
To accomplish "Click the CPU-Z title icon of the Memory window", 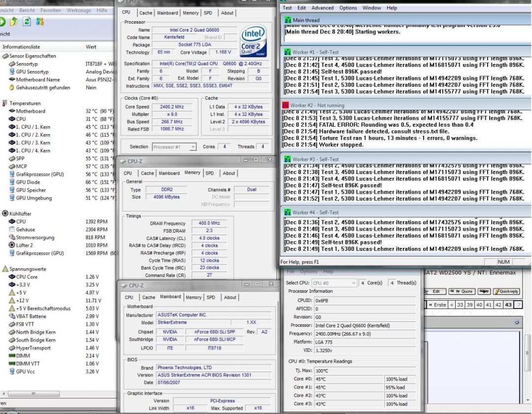I will click(123, 162).
